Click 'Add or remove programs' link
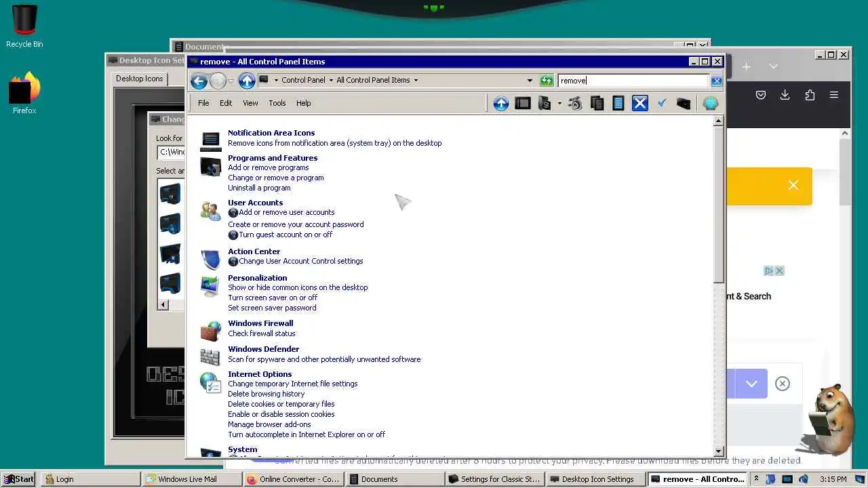Screen dimensions: 868x488 pos(268,167)
